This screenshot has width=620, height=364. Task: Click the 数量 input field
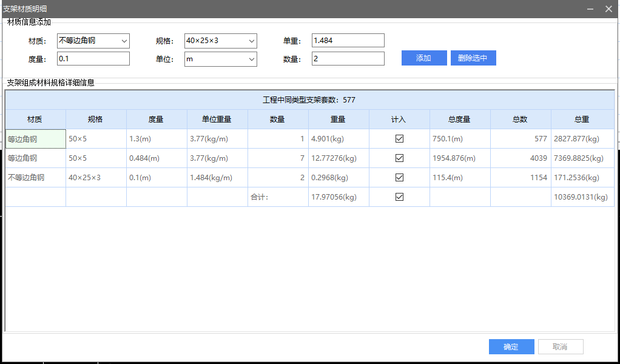348,59
